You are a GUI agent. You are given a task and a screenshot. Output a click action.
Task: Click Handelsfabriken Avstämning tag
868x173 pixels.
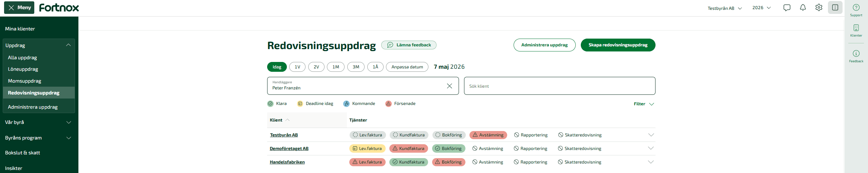(488, 162)
